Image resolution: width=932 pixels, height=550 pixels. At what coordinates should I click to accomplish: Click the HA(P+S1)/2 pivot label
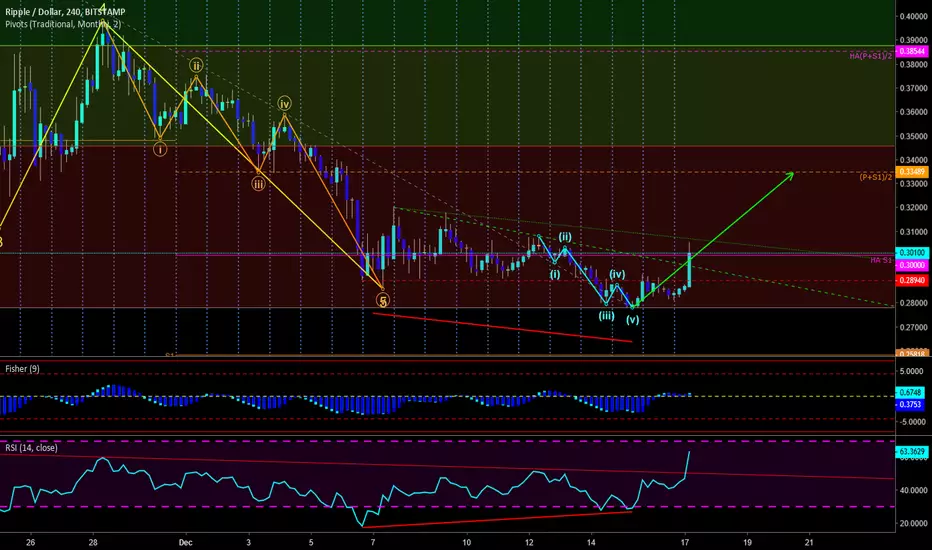(x=871, y=56)
